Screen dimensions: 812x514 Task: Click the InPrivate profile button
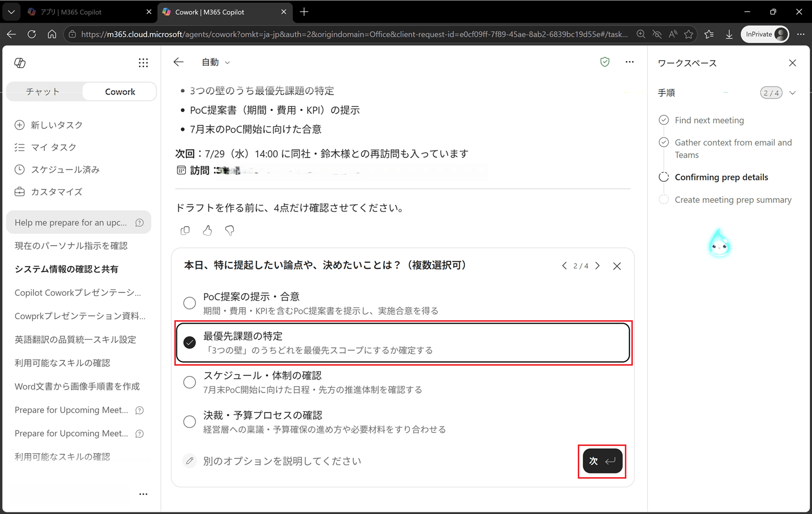765,34
